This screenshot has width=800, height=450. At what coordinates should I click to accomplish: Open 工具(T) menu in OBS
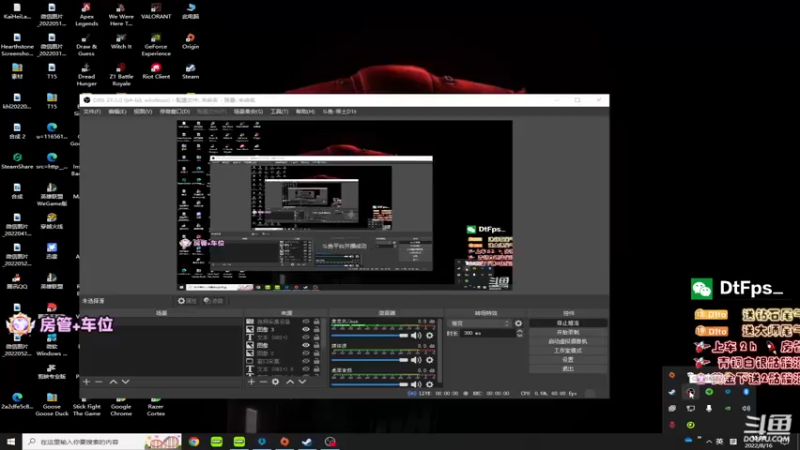click(x=279, y=111)
